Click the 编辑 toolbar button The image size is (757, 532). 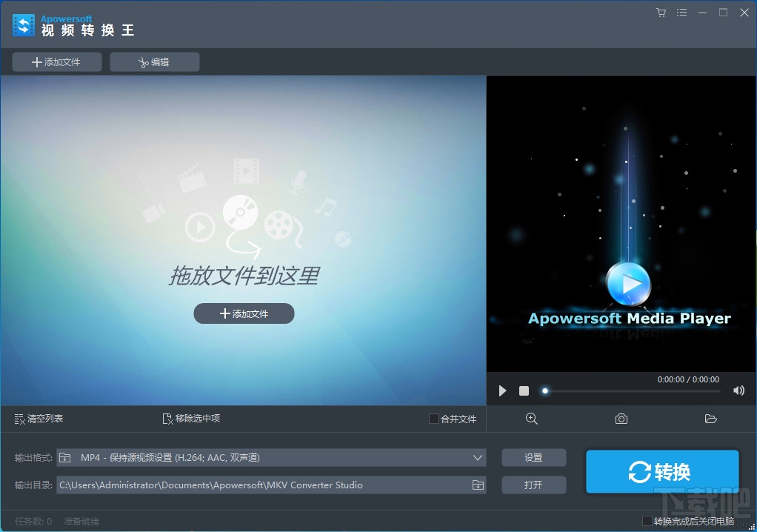155,61
